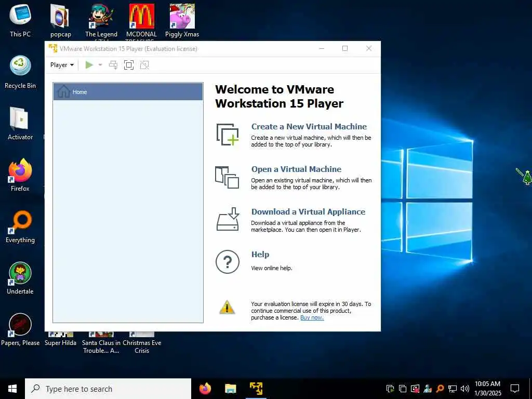Open the volume speaker tray icon
This screenshot has height=399, width=532.
click(465, 389)
